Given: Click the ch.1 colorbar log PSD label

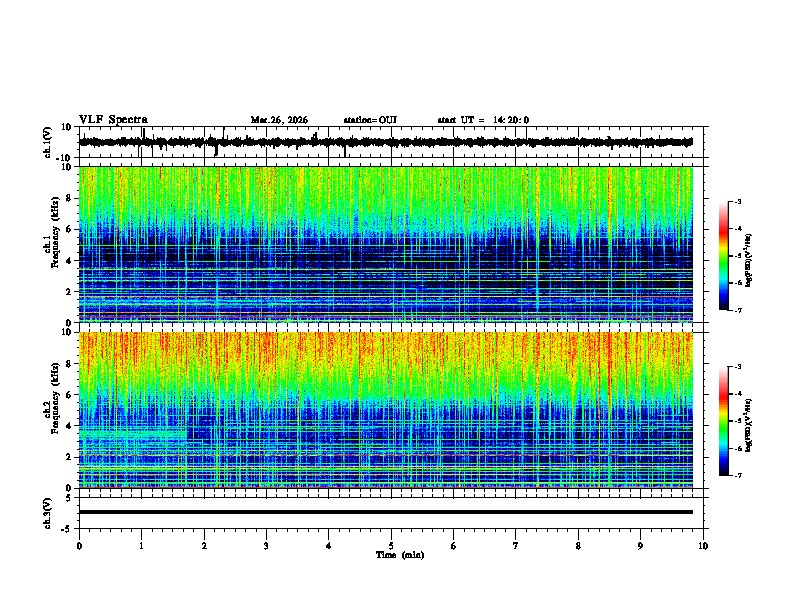Looking at the screenshot, I should tap(749, 260).
